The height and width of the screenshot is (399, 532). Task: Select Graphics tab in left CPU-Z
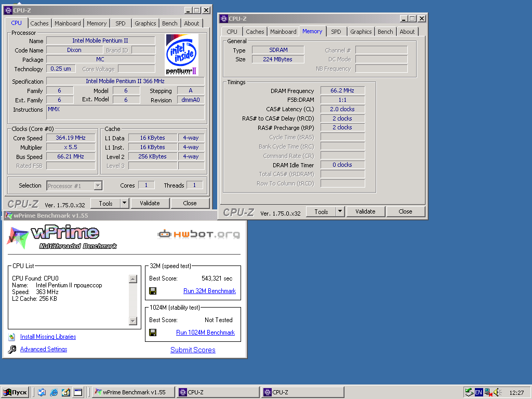pos(145,23)
